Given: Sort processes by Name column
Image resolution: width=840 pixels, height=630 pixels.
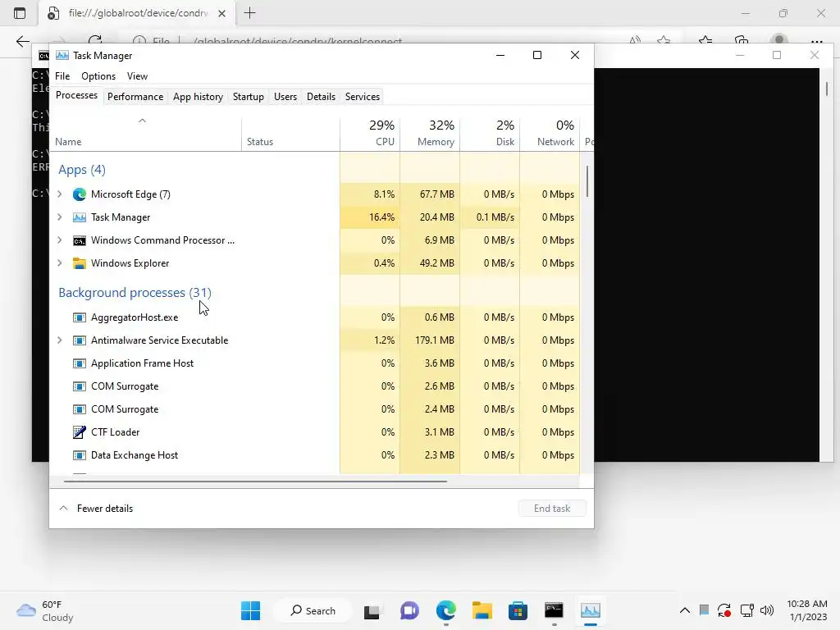Looking at the screenshot, I should pyautogui.click(x=146, y=133).
